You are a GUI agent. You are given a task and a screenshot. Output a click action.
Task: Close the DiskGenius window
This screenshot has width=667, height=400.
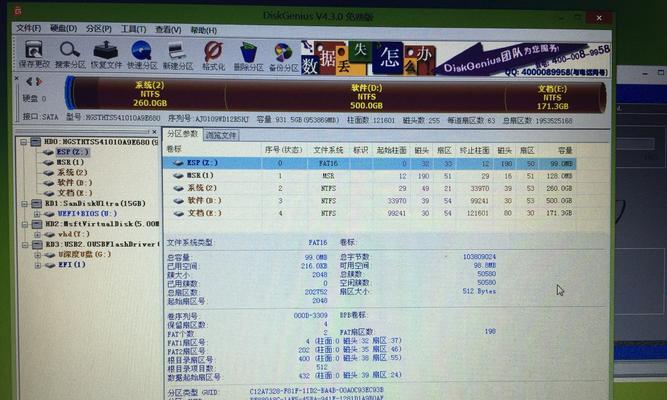599,18
